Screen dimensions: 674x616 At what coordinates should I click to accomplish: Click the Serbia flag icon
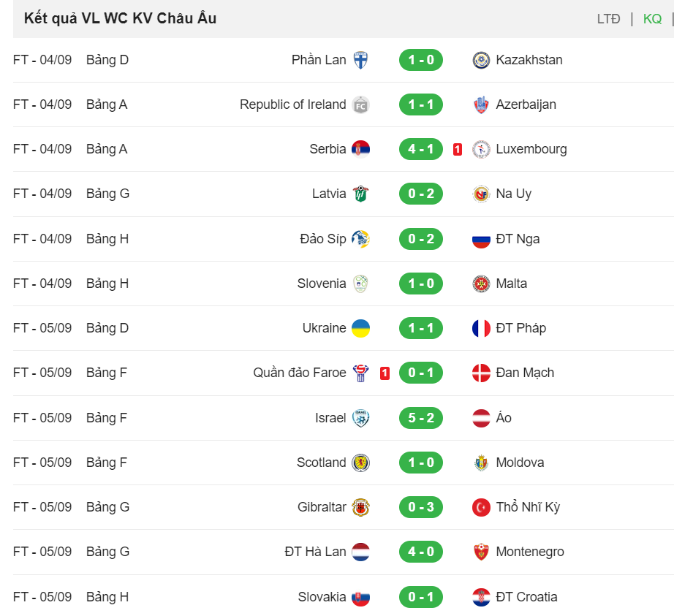(x=360, y=149)
